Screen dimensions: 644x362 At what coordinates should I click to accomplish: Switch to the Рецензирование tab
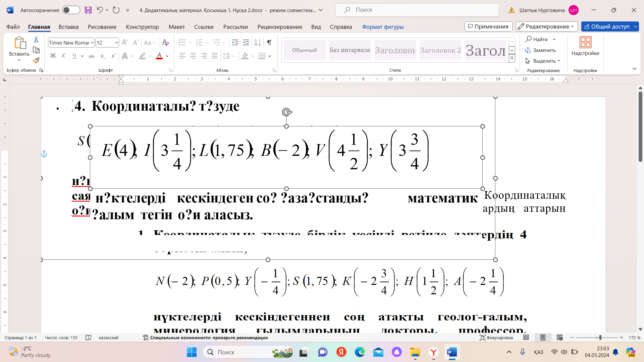click(x=279, y=27)
